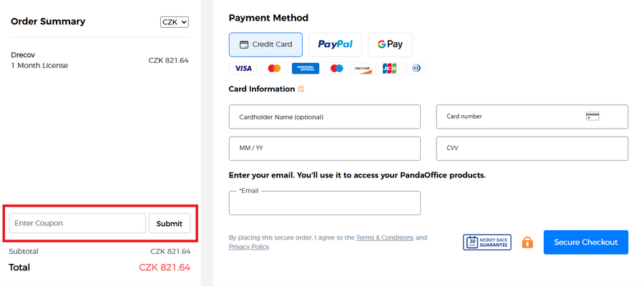Select Google Pay payment option
This screenshot has width=644, height=286.
[390, 44]
